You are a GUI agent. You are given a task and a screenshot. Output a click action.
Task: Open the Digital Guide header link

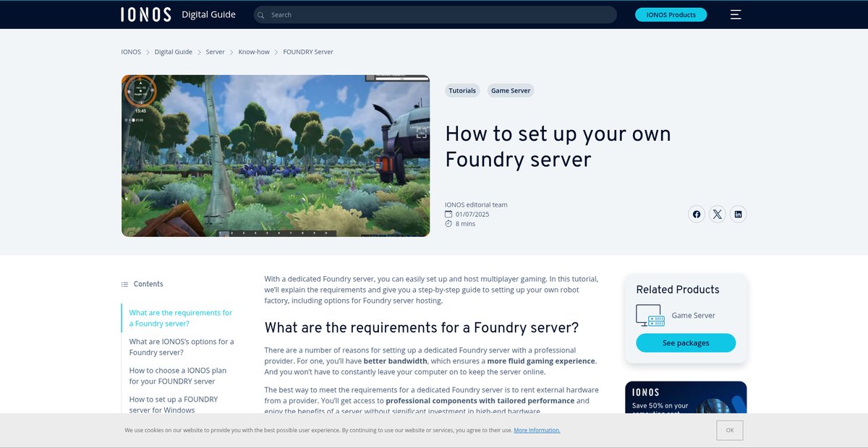point(208,14)
